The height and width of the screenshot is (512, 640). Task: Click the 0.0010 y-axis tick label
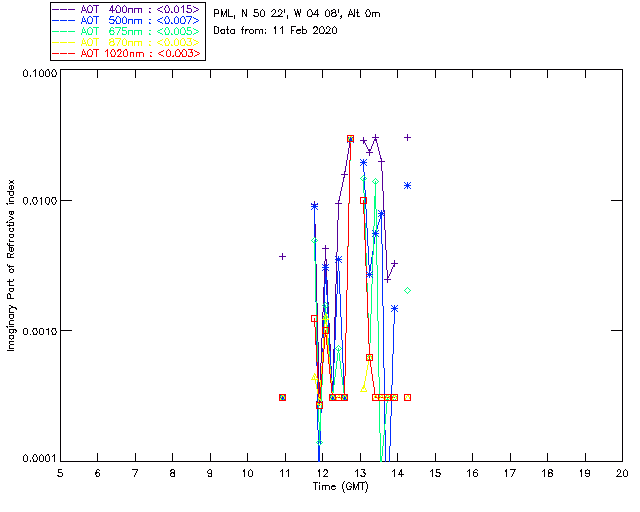37,331
